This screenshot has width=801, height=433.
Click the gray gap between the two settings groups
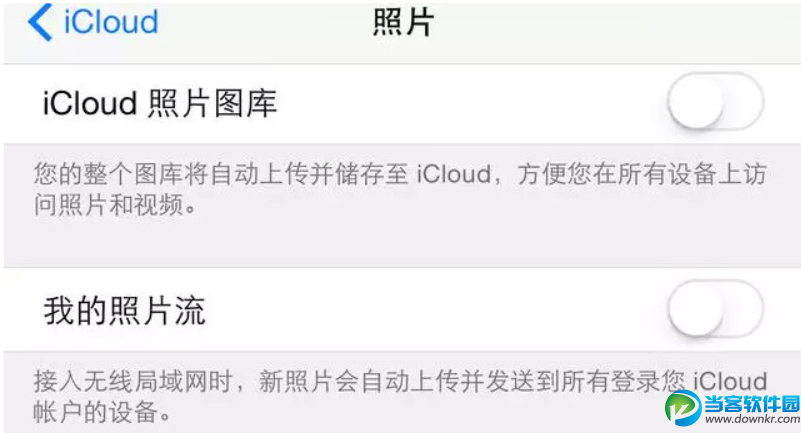pyautogui.click(x=400, y=247)
